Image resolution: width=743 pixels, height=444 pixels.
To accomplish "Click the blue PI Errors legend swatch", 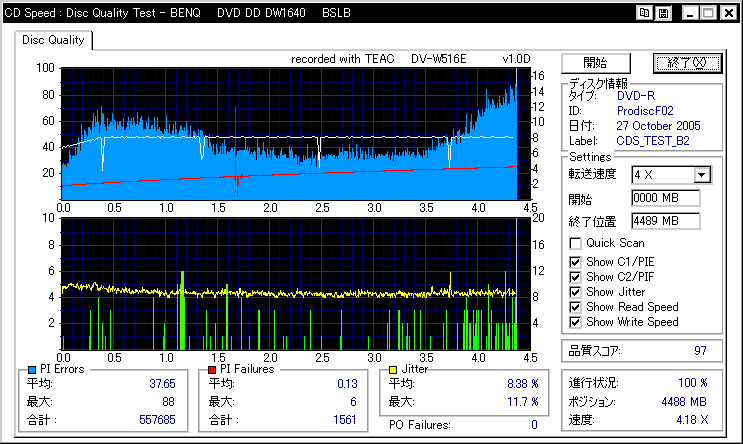I will 32,370.
